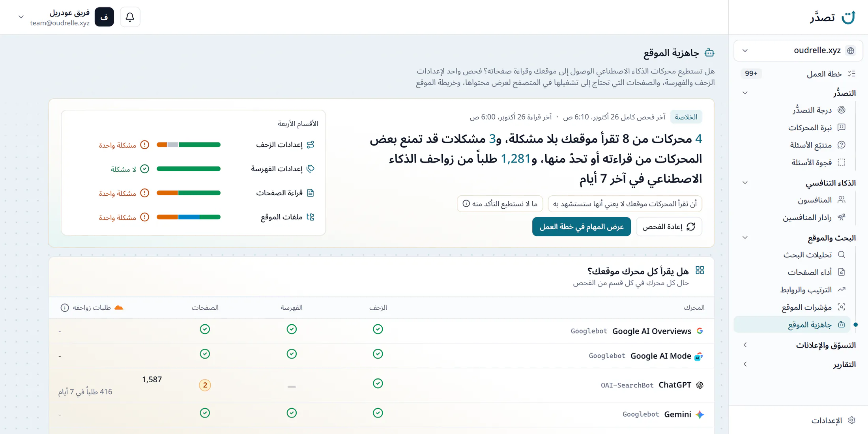Click the warning icon in the إعدادات الزحف row
This screenshot has width=868, height=434.
[x=145, y=145]
